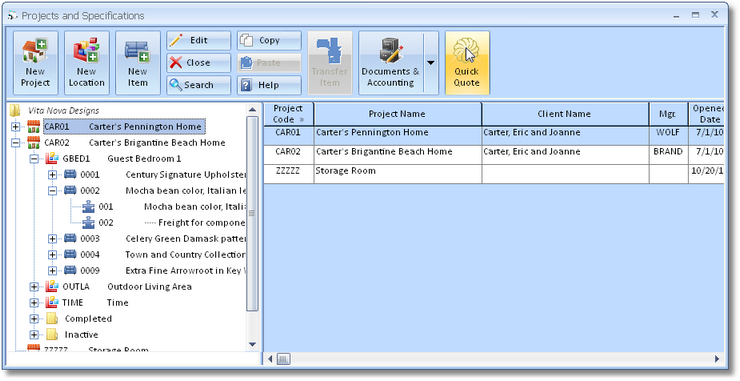Image resolution: width=740 pixels, height=381 pixels.
Task: Sort by the Mgr column header
Action: click(x=668, y=114)
